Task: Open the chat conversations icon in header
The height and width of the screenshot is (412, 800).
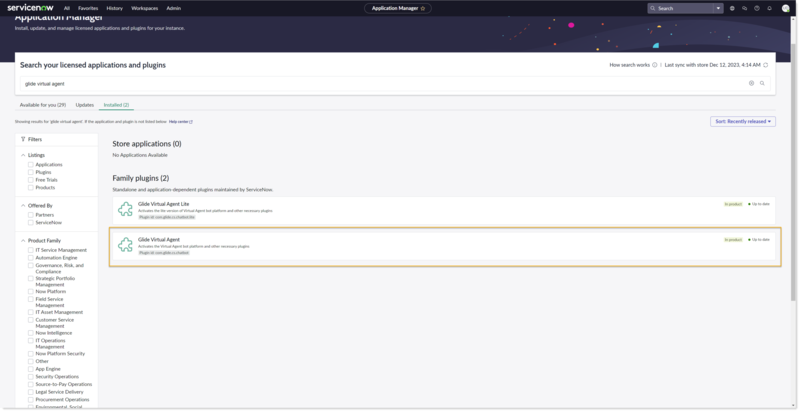Action: point(744,8)
